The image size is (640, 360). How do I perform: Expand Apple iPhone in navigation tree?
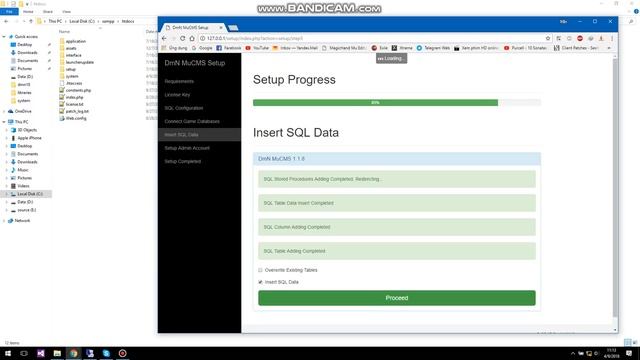click(x=7, y=138)
